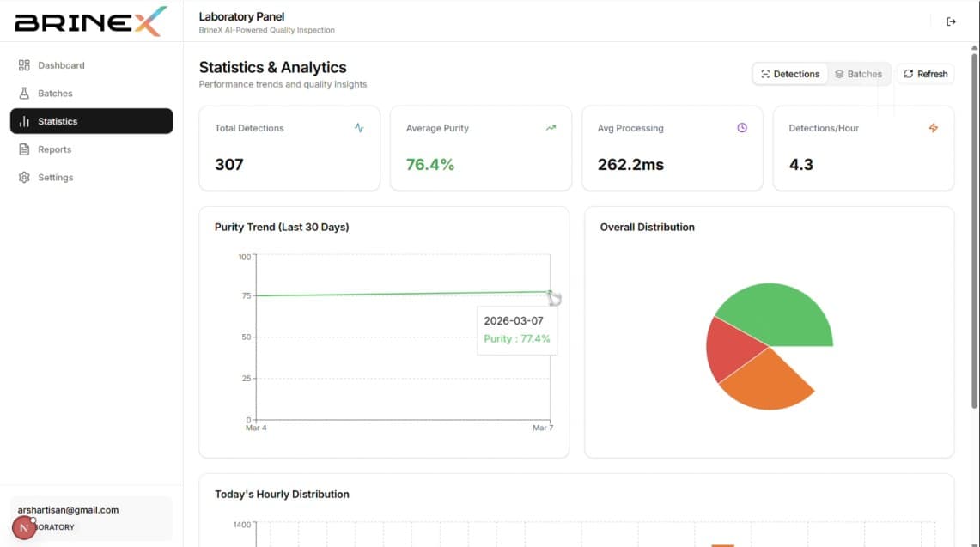The width and height of the screenshot is (980, 547).
Task: Click the Average Purity trend icon
Action: 551,128
